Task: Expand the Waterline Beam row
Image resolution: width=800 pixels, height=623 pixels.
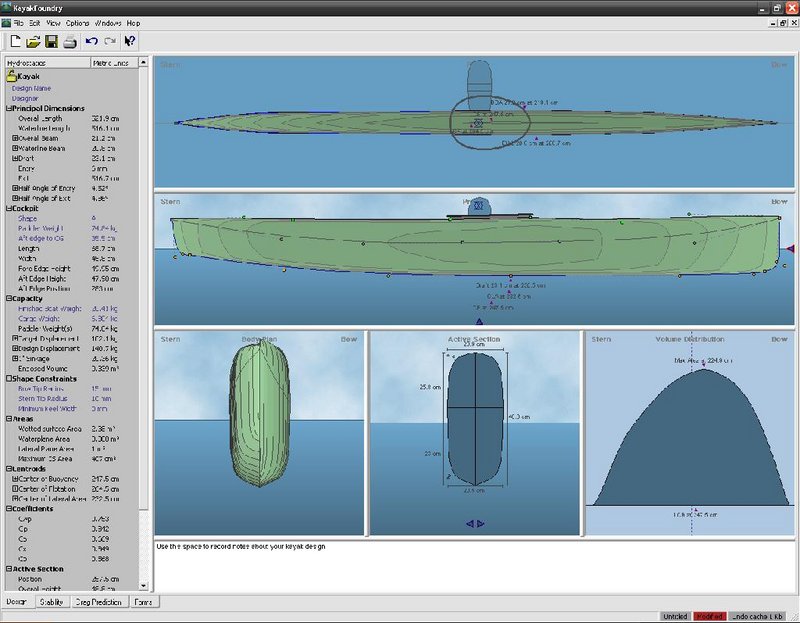Action: (x=15, y=148)
